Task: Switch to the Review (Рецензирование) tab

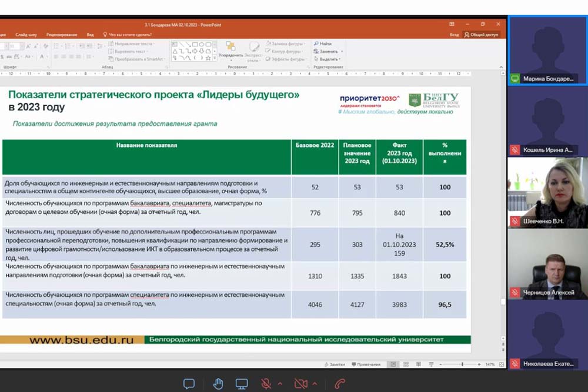Action: 62,35
